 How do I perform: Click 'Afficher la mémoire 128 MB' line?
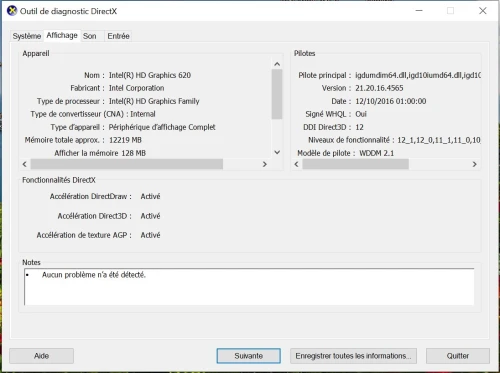(x=100, y=153)
